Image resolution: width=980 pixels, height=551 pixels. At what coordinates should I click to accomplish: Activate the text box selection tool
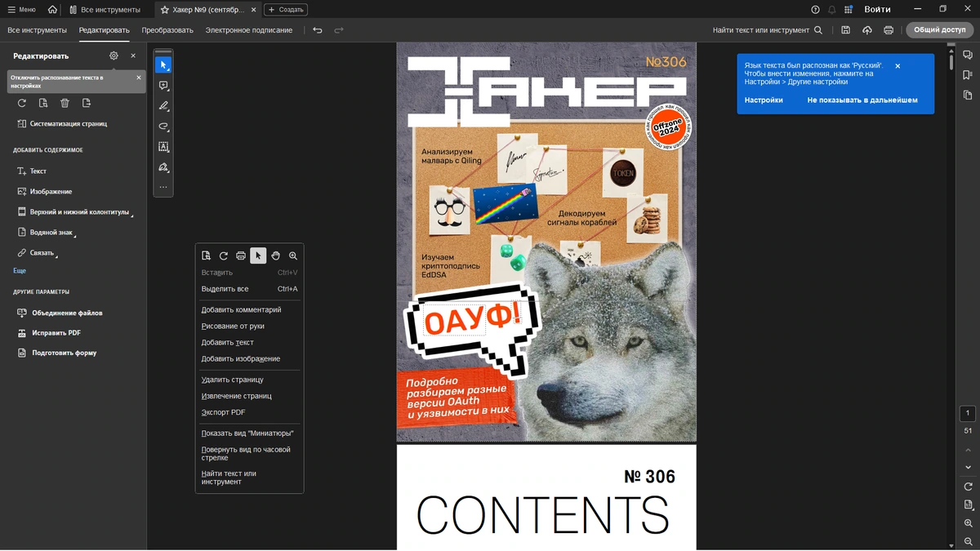[x=163, y=147]
